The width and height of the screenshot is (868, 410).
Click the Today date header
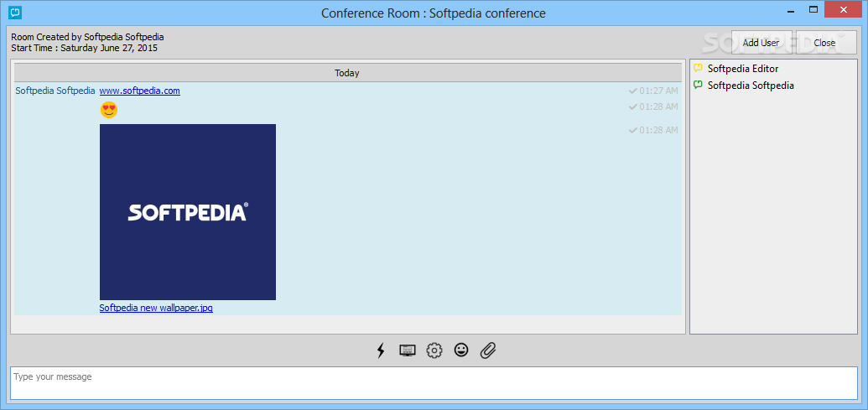click(x=348, y=73)
